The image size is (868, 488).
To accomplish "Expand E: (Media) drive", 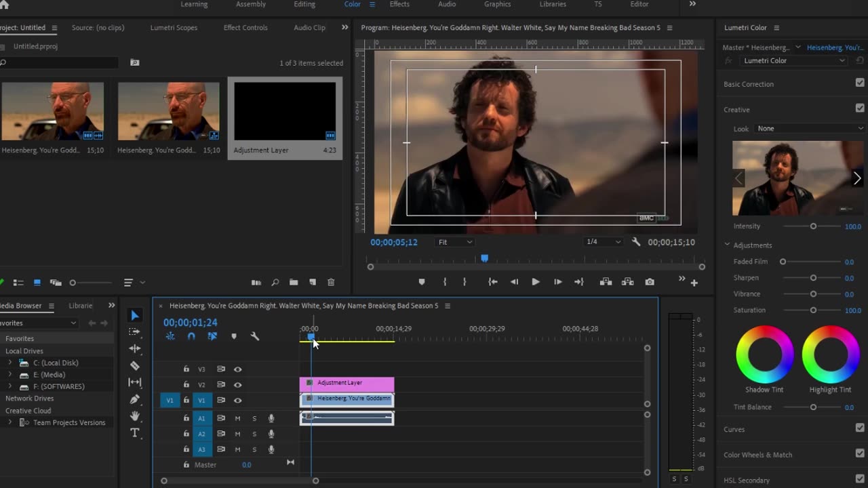I will (9, 375).
